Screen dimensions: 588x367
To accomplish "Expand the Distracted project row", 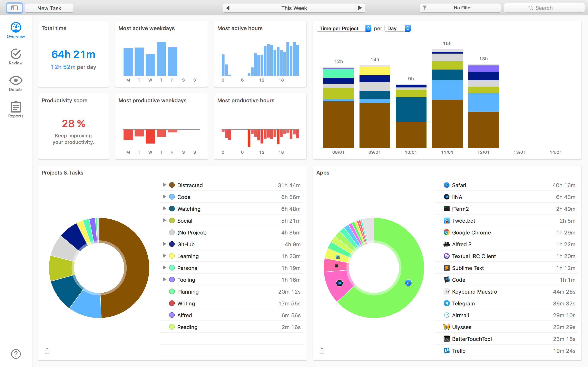I will (165, 185).
